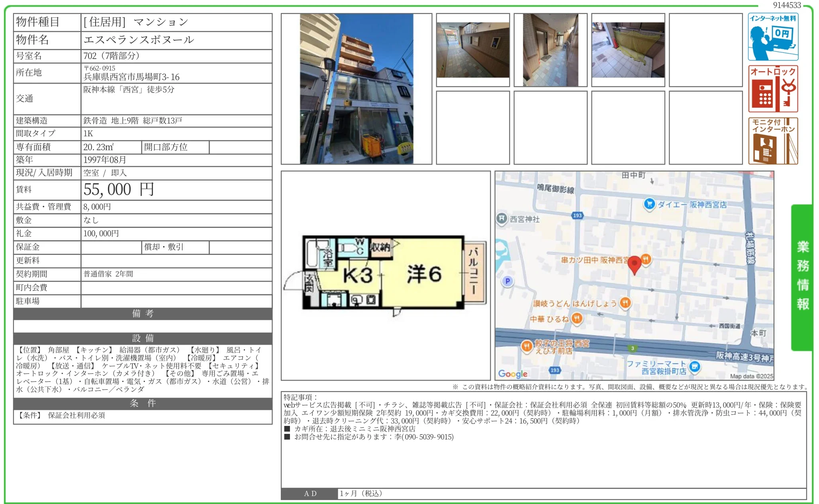
Task: Click the 讃岐うどん はんげしょう restaurant marker
Action: coord(625,303)
